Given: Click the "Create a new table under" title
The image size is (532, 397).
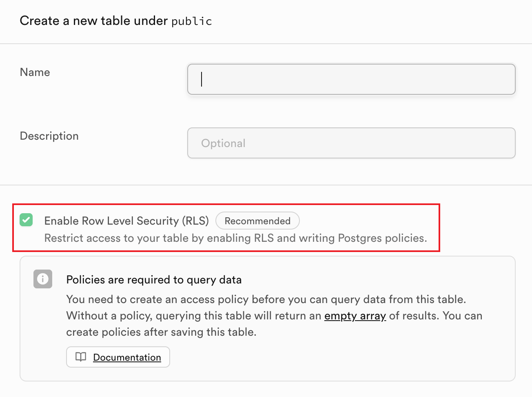Looking at the screenshot, I should coord(93,21).
